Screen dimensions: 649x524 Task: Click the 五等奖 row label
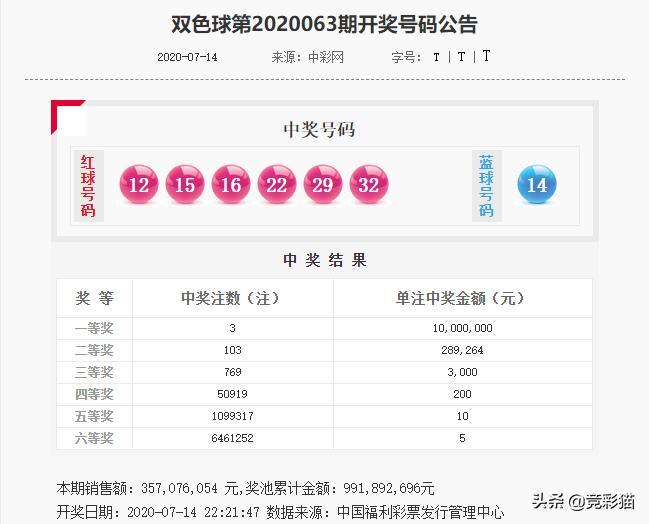(94, 416)
